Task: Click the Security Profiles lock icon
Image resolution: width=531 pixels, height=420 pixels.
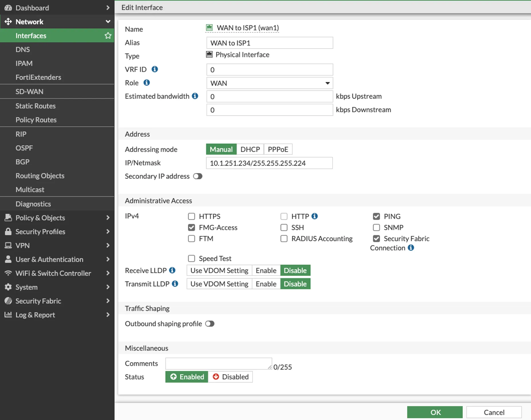Action: pos(8,231)
